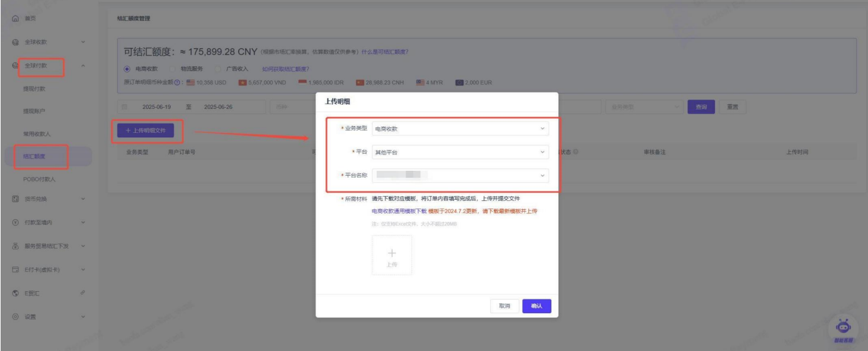Open the 智能客服 robot assistant icon

tap(843, 328)
